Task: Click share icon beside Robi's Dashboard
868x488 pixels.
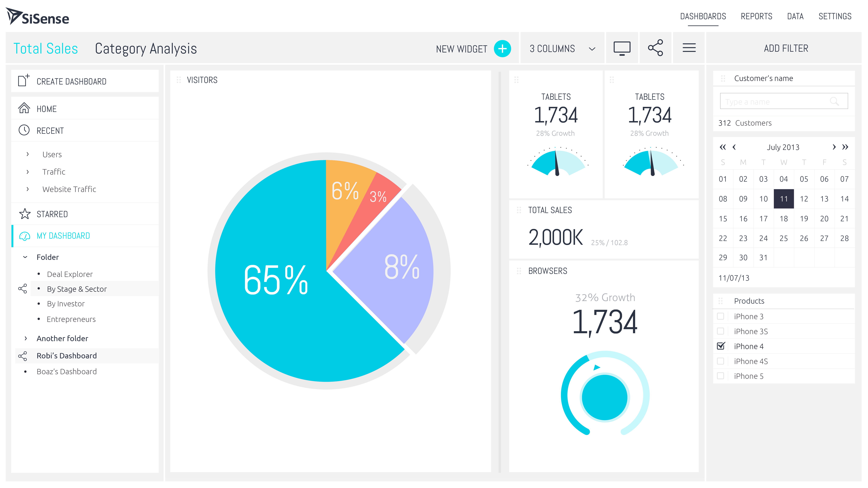Action: tap(23, 356)
